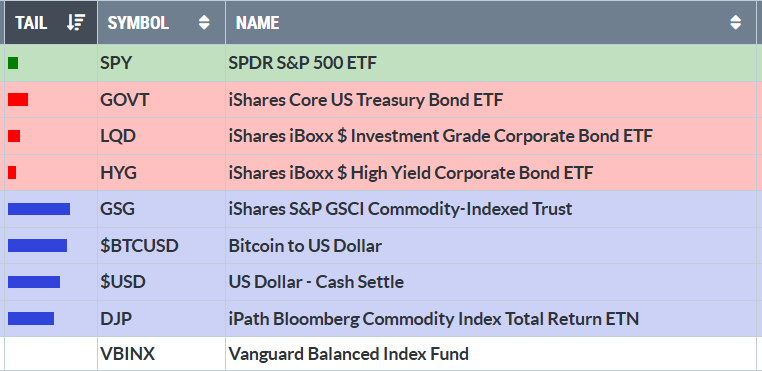The height and width of the screenshot is (371, 762).
Task: Click the SYMBOL column sort arrows
Action: [204, 22]
